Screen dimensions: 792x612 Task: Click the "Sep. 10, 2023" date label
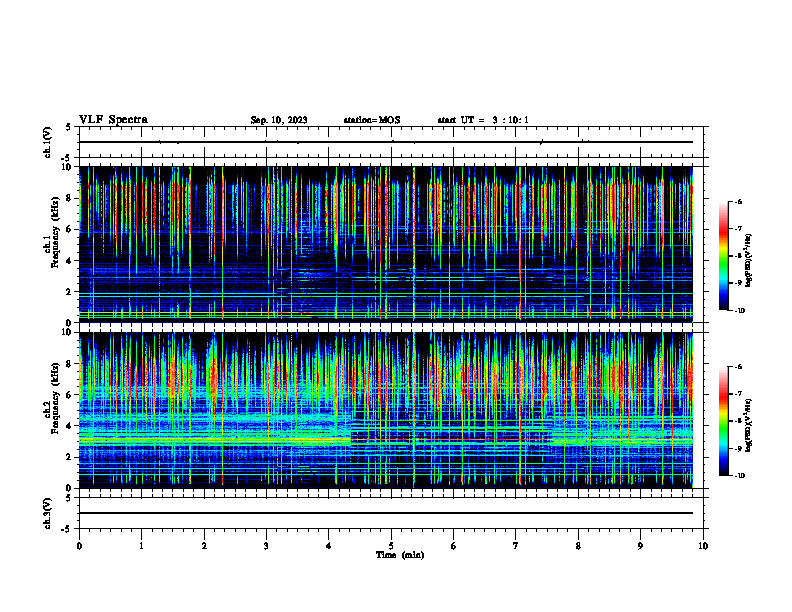279,120
